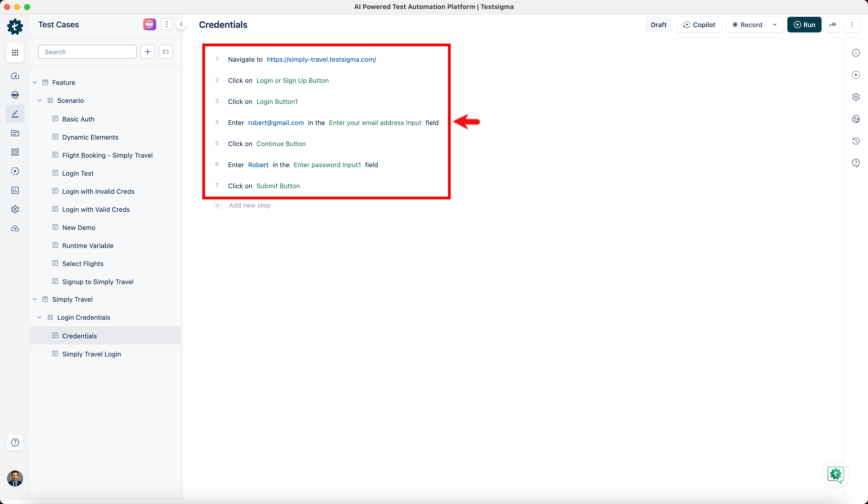Click the multi-select checklist icon beside the search box

(x=166, y=52)
